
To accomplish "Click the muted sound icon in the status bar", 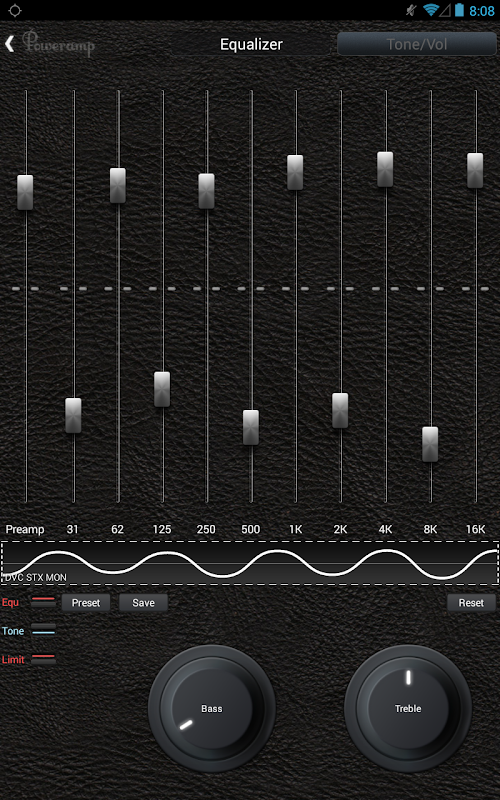I will [x=411, y=10].
